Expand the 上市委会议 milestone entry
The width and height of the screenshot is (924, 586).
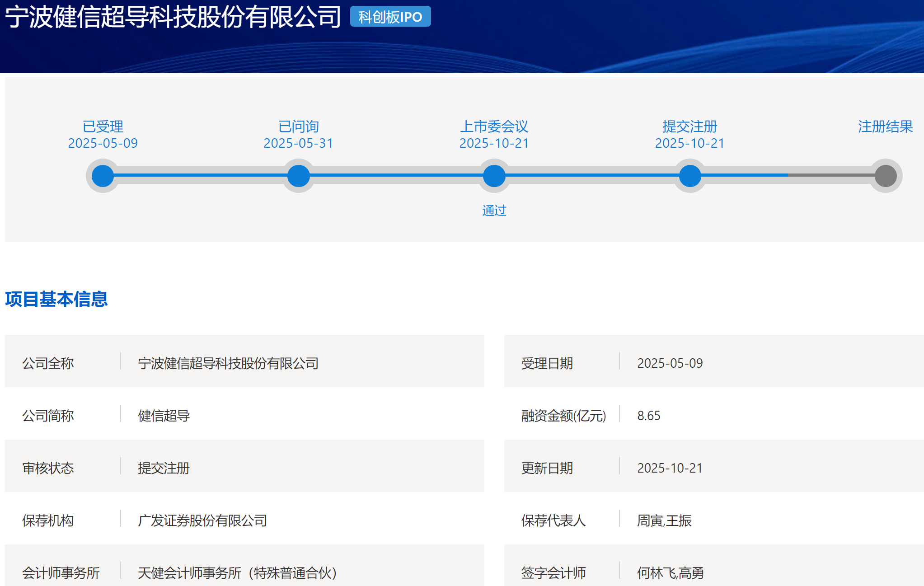tap(495, 127)
